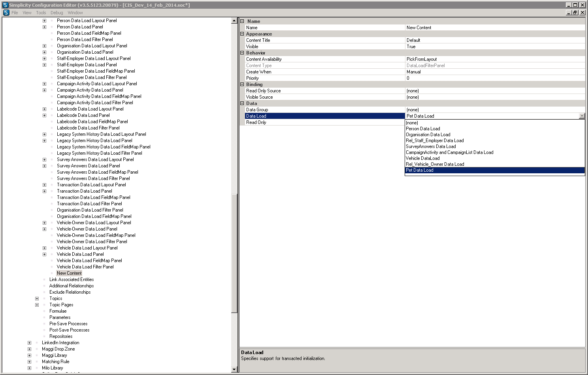Expand Campaign Activity Data Load Layout Panel node

44,84
